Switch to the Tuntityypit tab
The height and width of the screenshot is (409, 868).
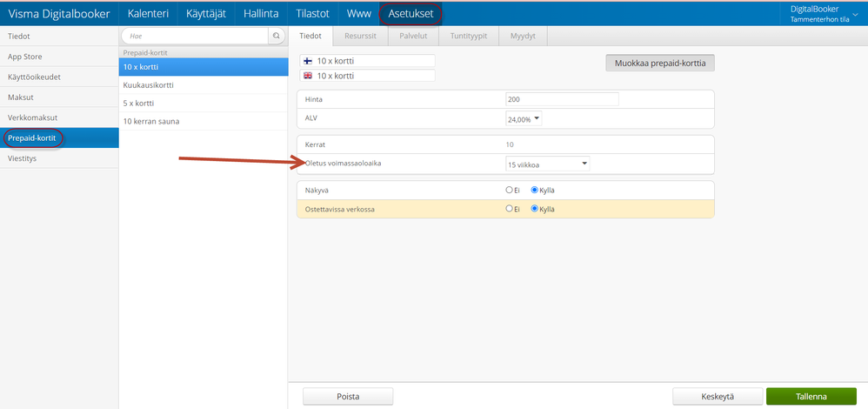click(x=468, y=36)
